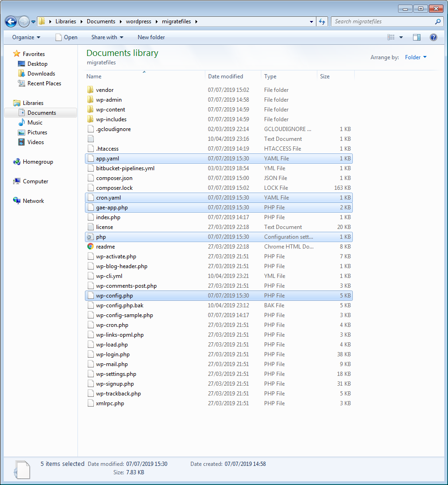Select the xmlrpc.php file
The width and height of the screenshot is (448, 485).
click(218, 403)
